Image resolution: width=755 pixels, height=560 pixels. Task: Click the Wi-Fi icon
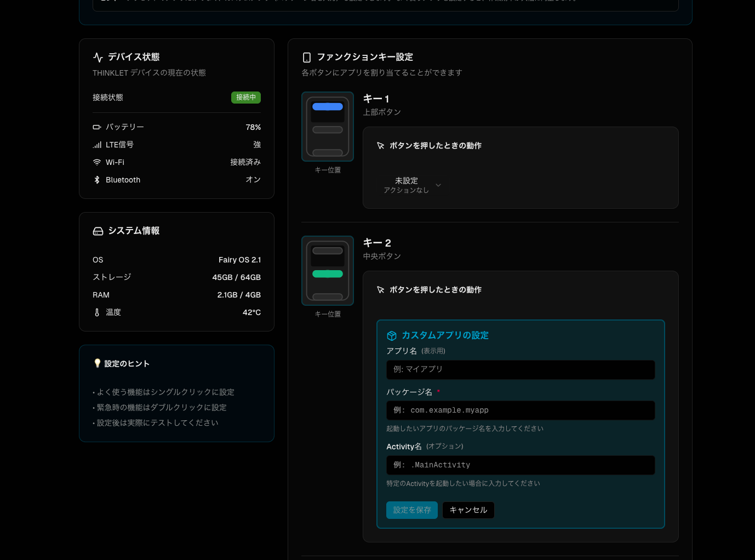pos(97,162)
